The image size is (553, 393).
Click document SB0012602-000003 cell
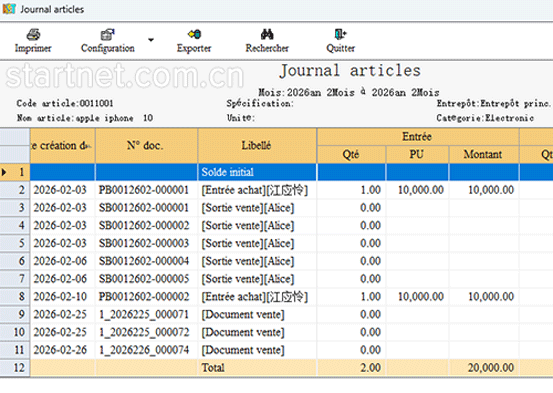tap(146, 243)
